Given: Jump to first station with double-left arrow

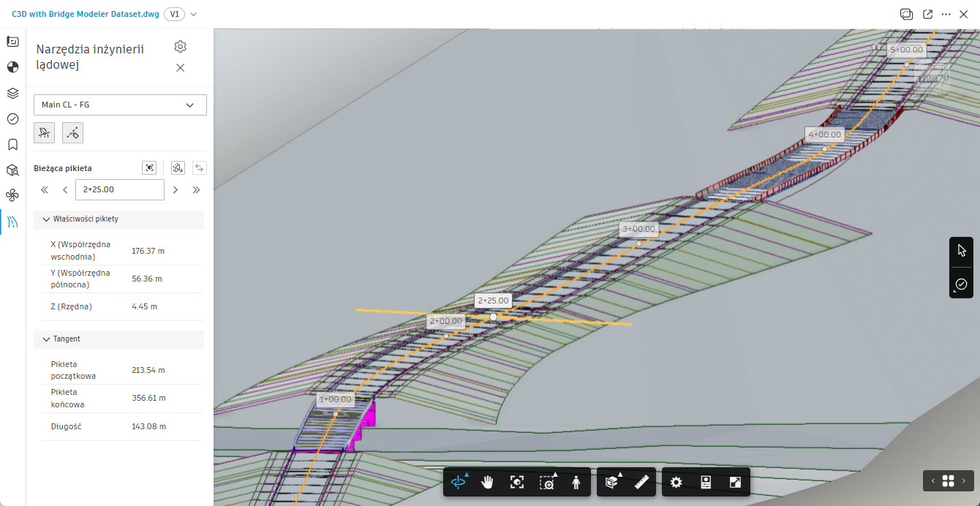Looking at the screenshot, I should point(45,190).
